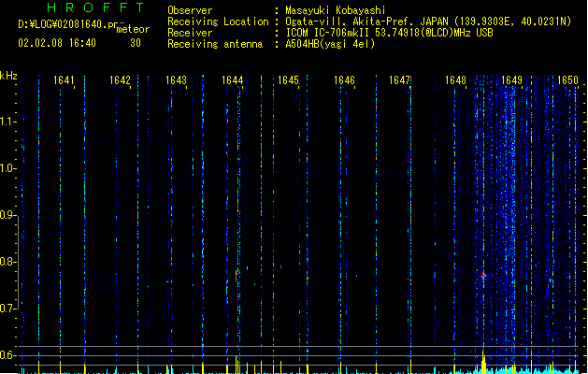This screenshot has height=374, width=588.
Task: Click the 'Receiving antenna' label
Action: click(215, 44)
